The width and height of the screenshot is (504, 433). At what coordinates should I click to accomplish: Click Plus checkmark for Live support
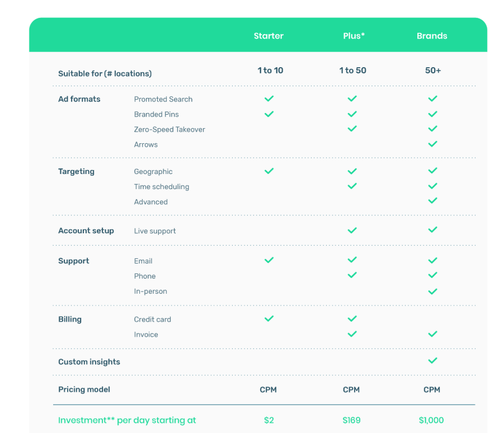[352, 230]
